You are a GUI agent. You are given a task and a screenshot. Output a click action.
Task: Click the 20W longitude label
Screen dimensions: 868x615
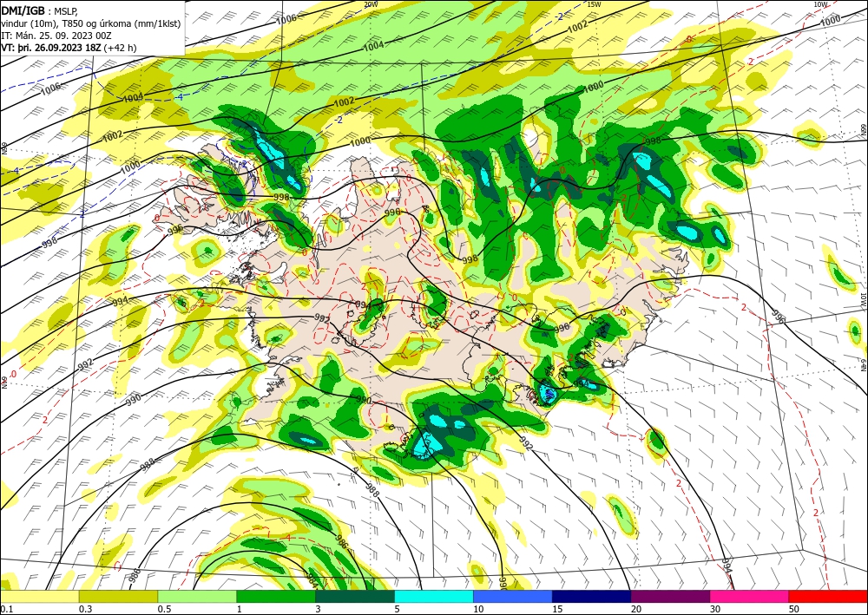[x=371, y=4]
